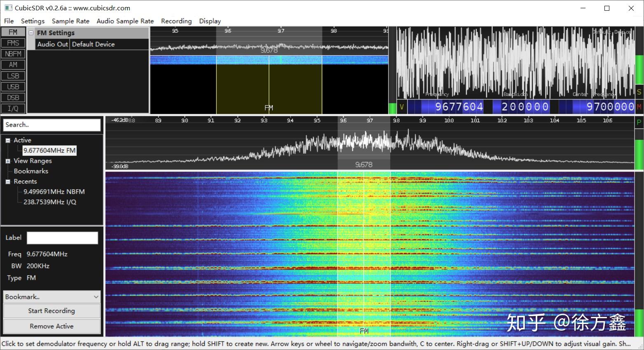644x350 pixels.
Task: Choose DSB demodulation
Action: coord(12,97)
